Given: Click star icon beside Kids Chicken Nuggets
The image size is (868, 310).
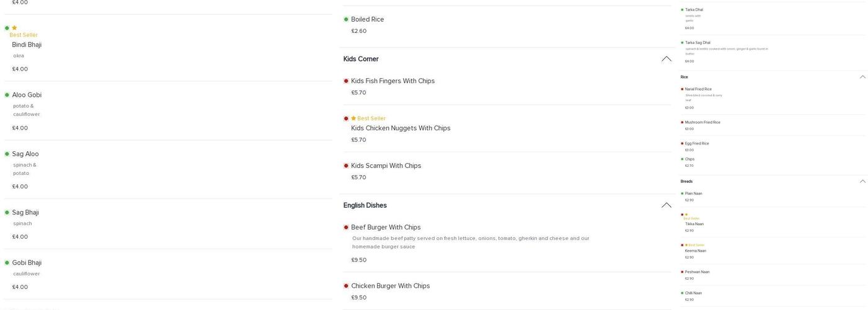Looking at the screenshot, I should click(x=353, y=118).
